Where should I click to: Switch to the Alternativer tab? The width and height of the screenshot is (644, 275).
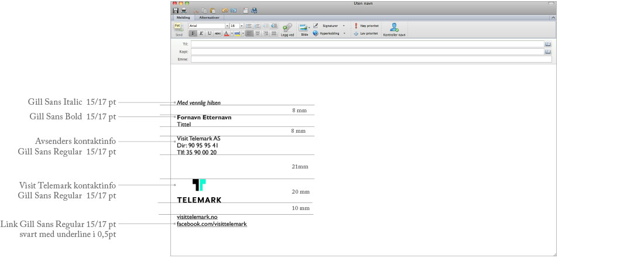point(209,18)
